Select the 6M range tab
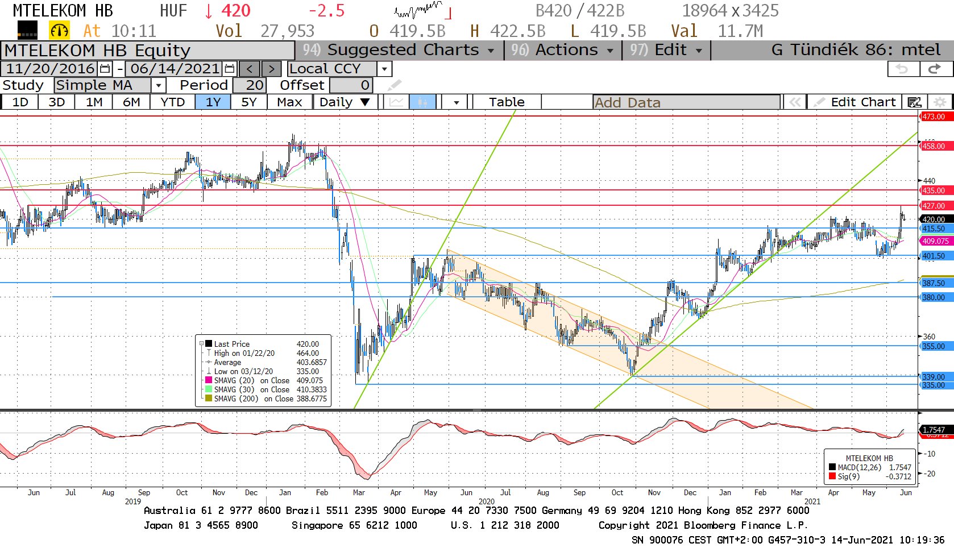This screenshot has height=560, width=954. 131,102
